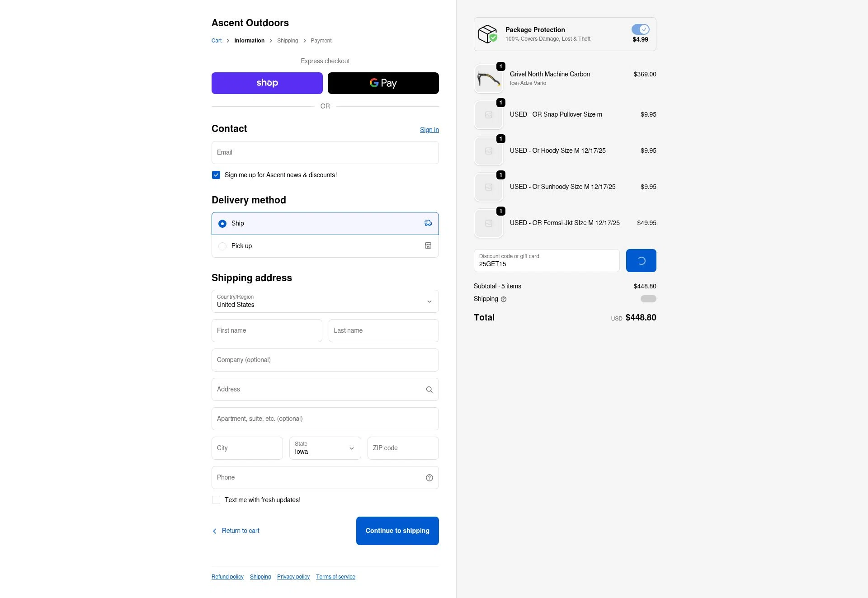Disable the Package Protection toggle
The width and height of the screenshot is (868, 598).
click(x=640, y=29)
